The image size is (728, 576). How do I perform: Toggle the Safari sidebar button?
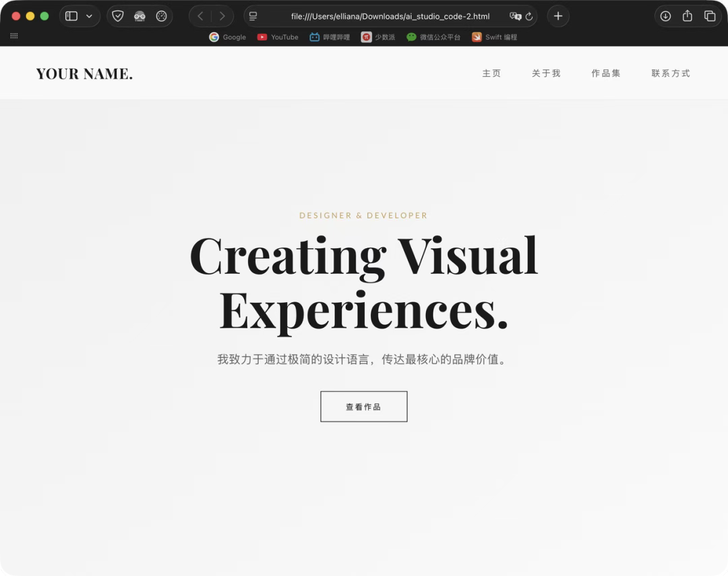pos(71,16)
